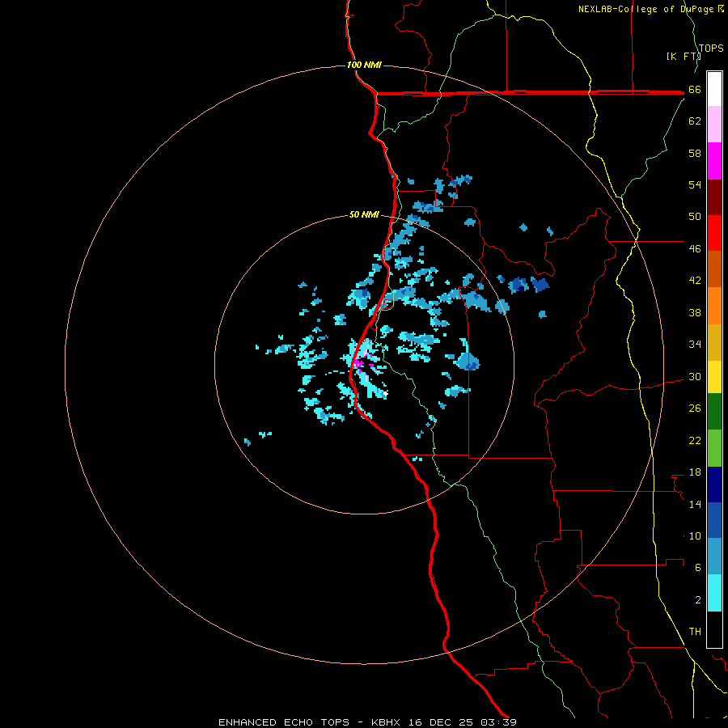Click the TOPS legend title

tap(711, 49)
